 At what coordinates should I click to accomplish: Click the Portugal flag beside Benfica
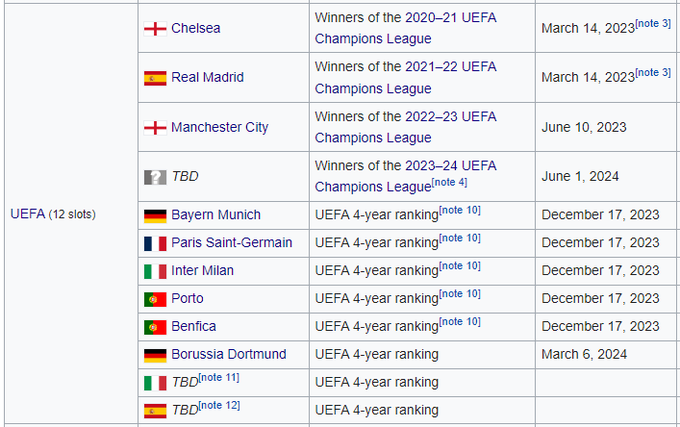pos(155,327)
